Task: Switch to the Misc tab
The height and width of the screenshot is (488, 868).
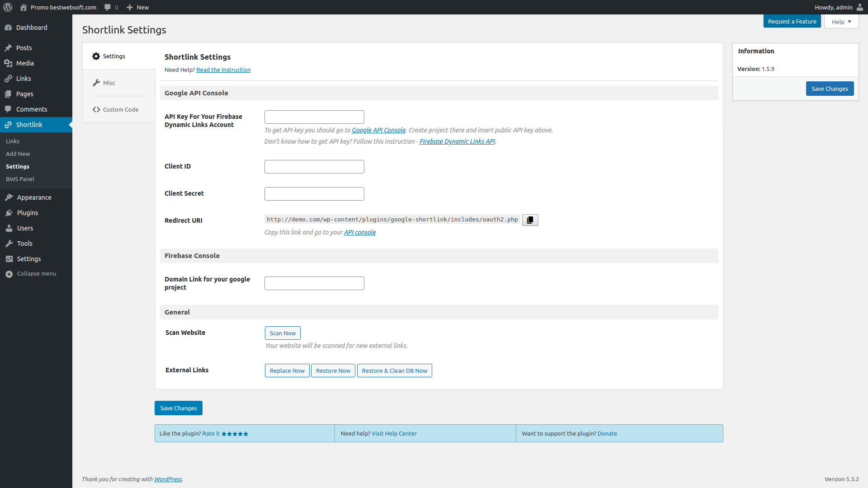Action: coord(119,83)
